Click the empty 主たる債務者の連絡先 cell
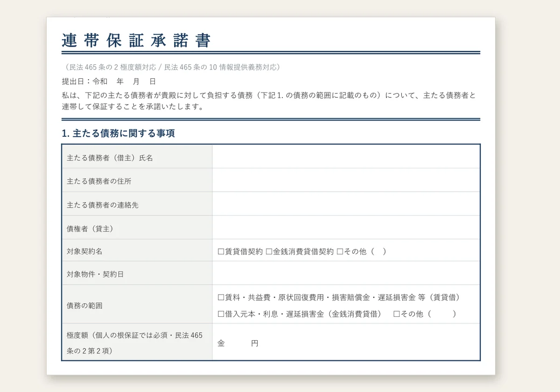The width and height of the screenshot is (560, 392). point(346,204)
